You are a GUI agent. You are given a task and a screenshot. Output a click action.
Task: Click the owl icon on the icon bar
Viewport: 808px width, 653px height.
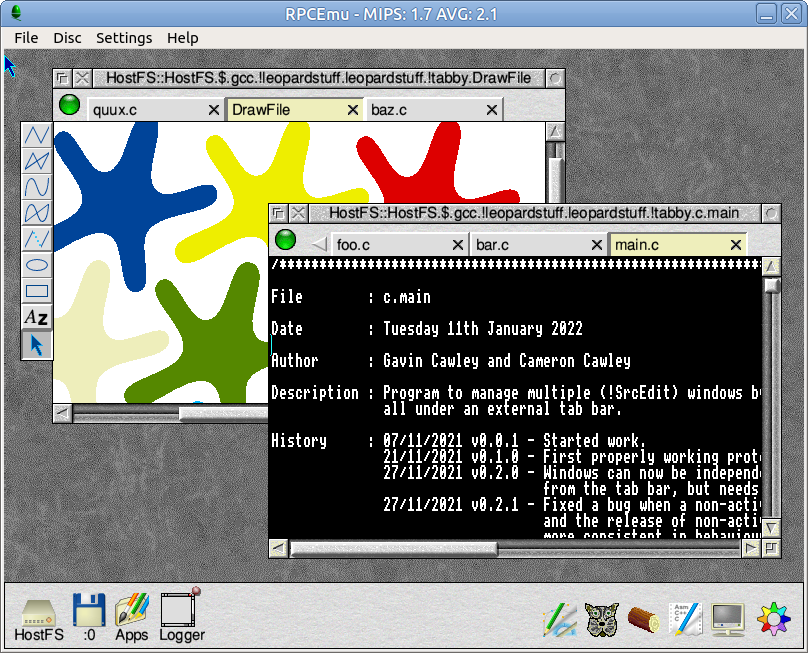pos(600,620)
